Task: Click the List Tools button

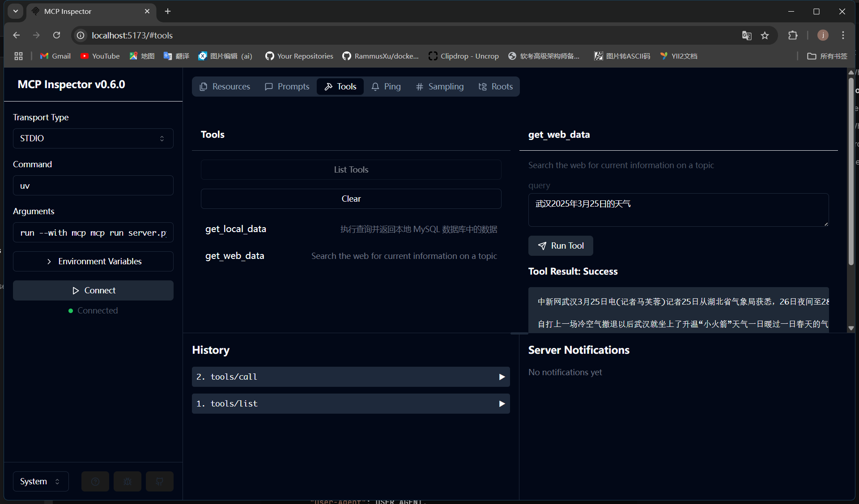Action: 351,169
